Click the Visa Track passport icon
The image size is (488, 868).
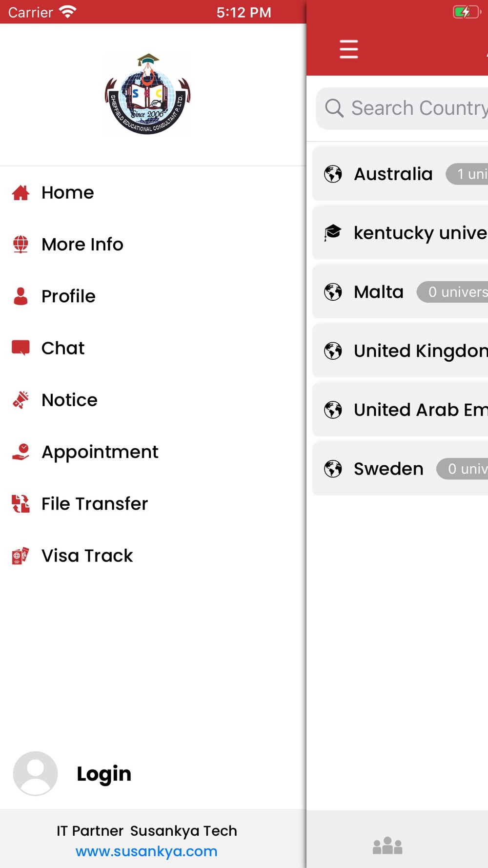pyautogui.click(x=20, y=556)
